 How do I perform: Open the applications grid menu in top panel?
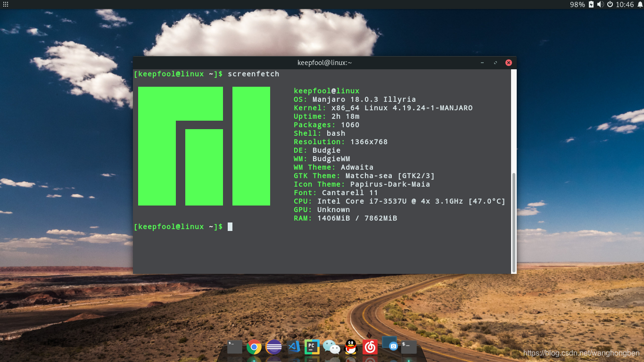6,4
